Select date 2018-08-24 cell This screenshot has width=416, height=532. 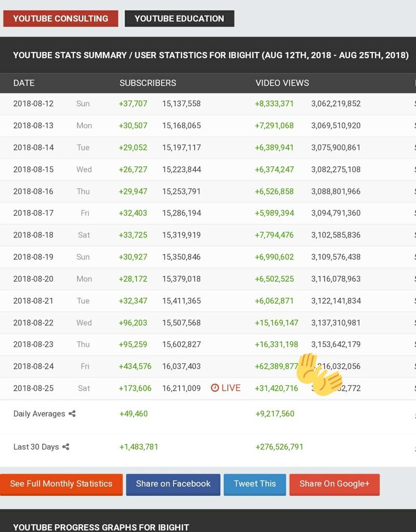point(33,366)
